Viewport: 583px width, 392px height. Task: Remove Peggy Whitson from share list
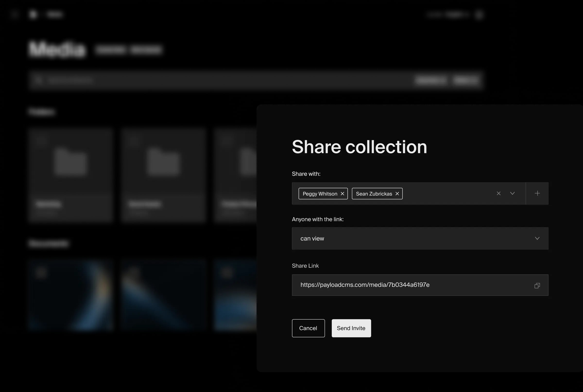342,194
